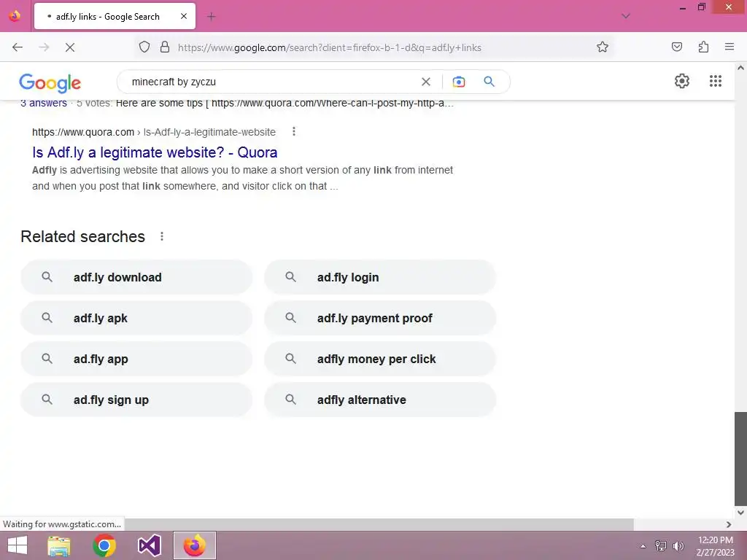Open a new tab with plus button
The width and height of the screenshot is (747, 560).
point(211,17)
